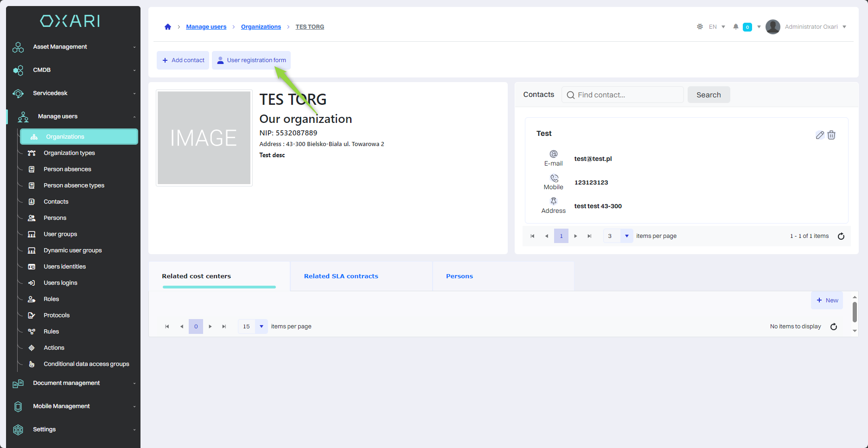This screenshot has height=448, width=868.
Task: Refresh the contacts list
Action: tap(841, 236)
